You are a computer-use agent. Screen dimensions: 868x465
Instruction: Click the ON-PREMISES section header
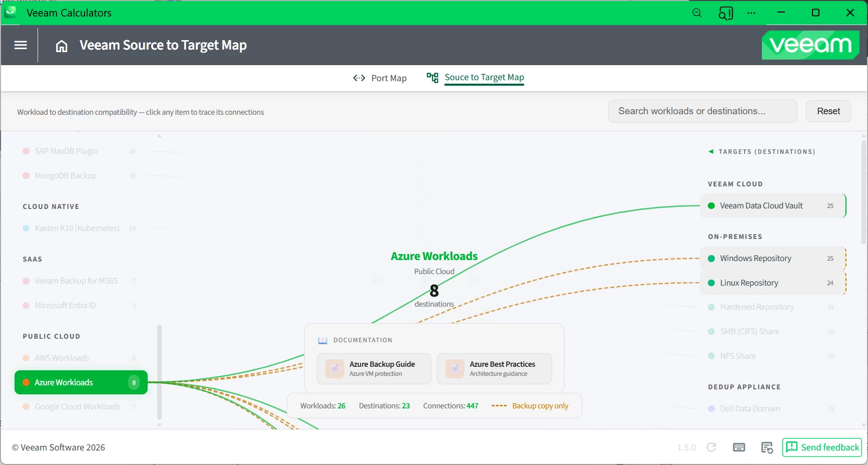(x=735, y=237)
